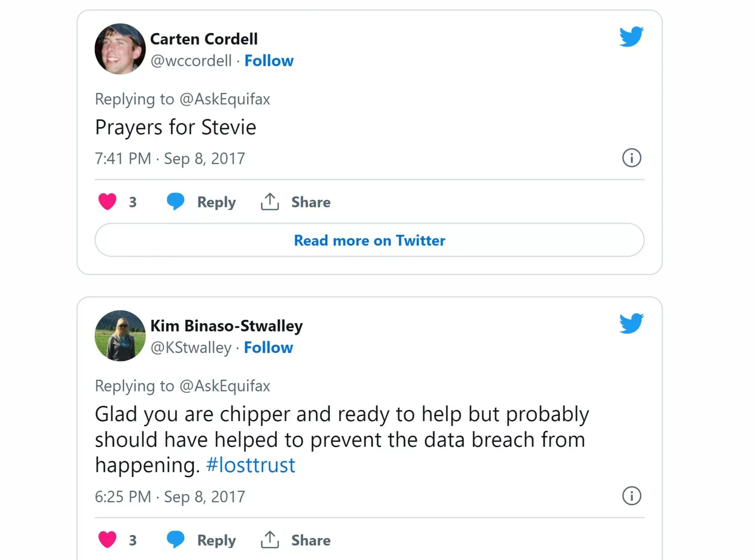The width and height of the screenshot is (755, 560).
Task: Click share arrow icon on Carten Cordell's tweet
Action: 270,202
